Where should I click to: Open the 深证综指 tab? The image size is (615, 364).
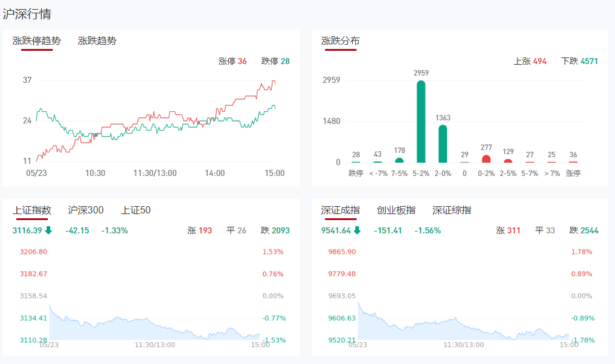click(452, 210)
